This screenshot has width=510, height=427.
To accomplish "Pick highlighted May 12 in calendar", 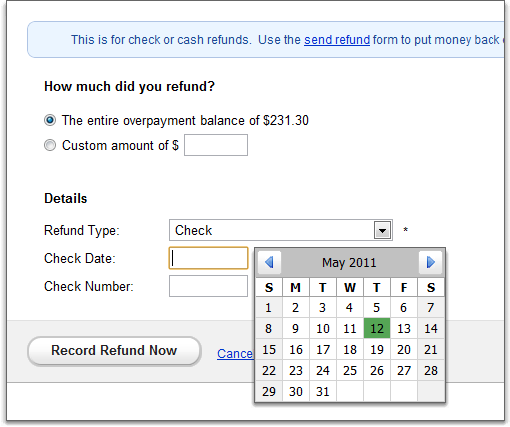I will [x=377, y=329].
